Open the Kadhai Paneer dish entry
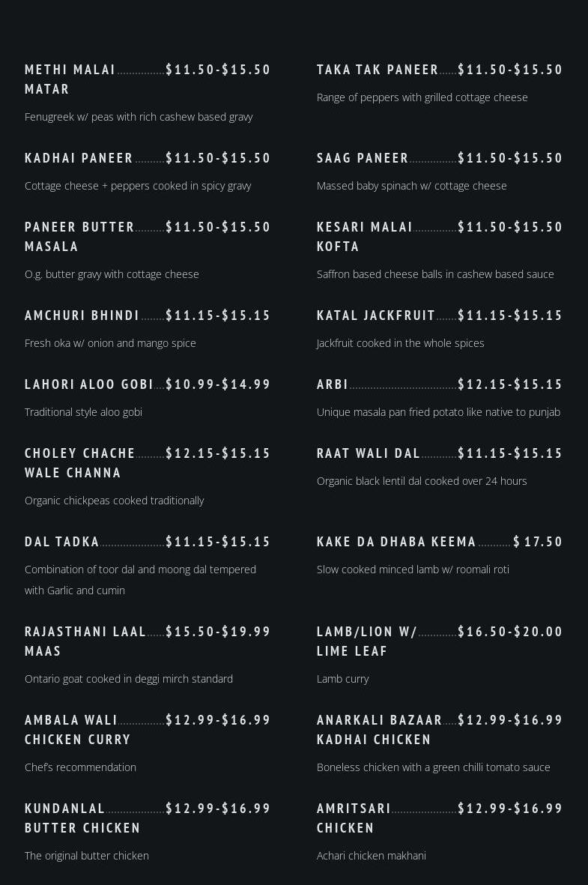588x885 pixels. 79,158
